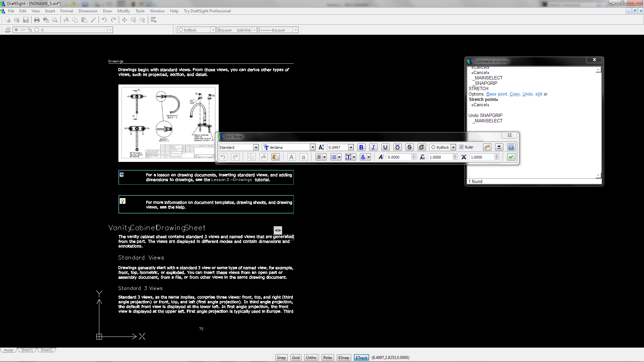Viewport: 644px width, 362px height.
Task: Toggle bold formatting in Edit Note
Action: (361, 147)
